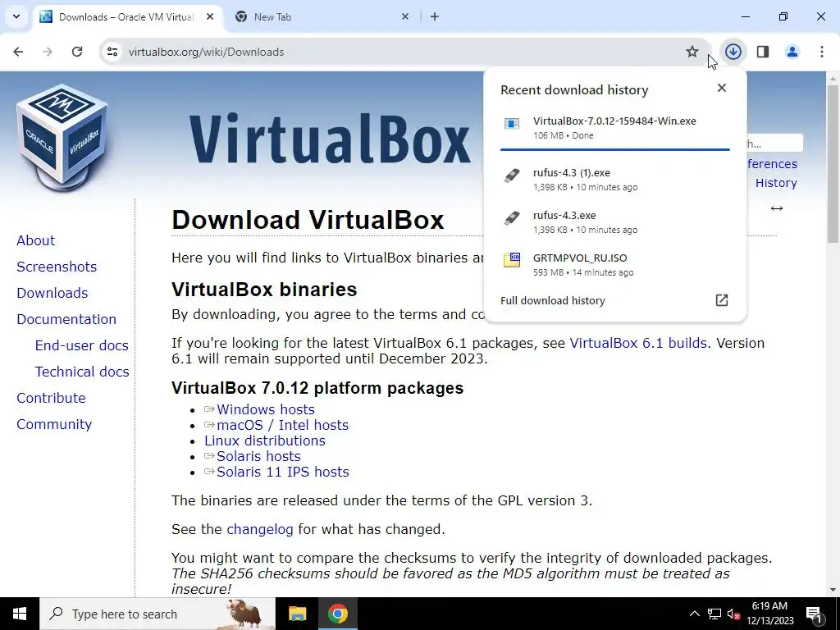Open the Chrome profile avatar icon
This screenshot has width=840, height=630.
click(x=792, y=52)
